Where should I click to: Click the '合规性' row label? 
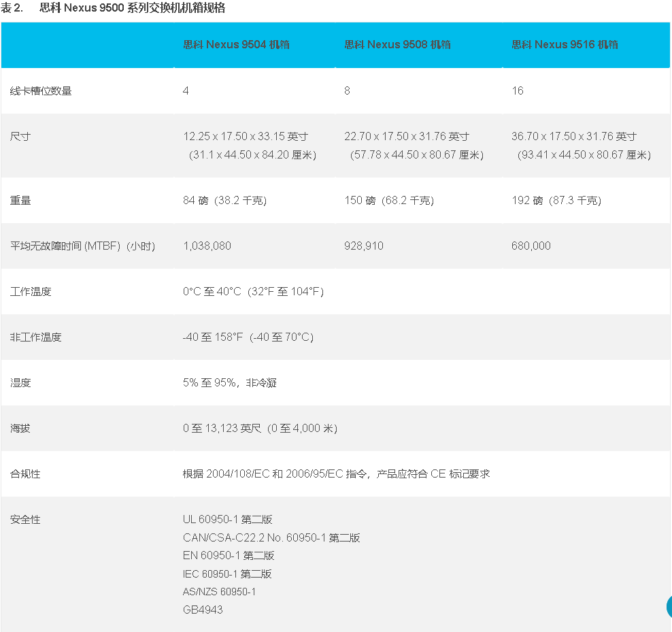(25, 474)
